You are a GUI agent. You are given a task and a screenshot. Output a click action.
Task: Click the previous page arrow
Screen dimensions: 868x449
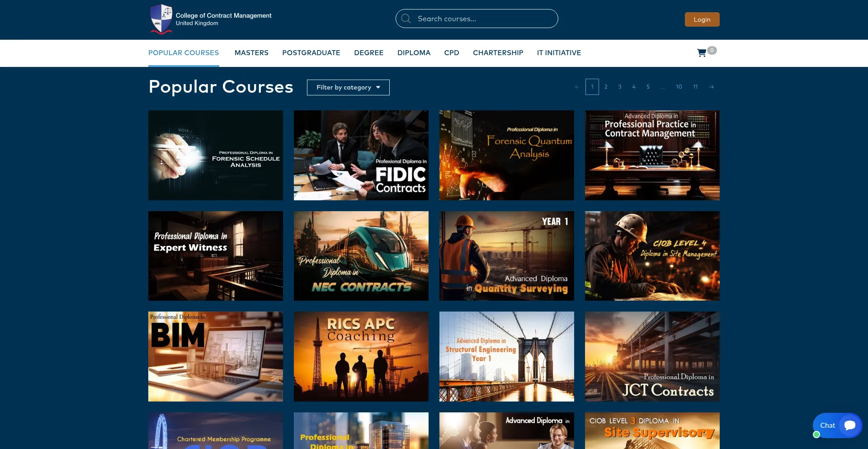577,87
